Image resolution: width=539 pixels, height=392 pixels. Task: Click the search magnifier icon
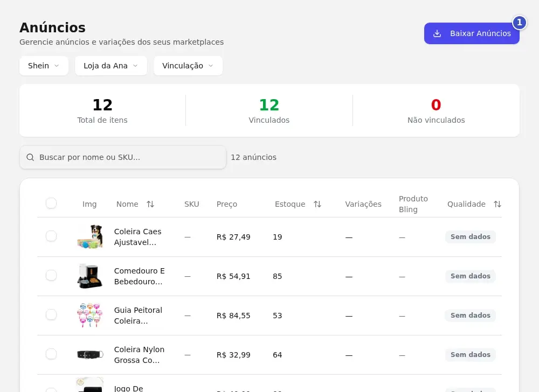(30, 157)
